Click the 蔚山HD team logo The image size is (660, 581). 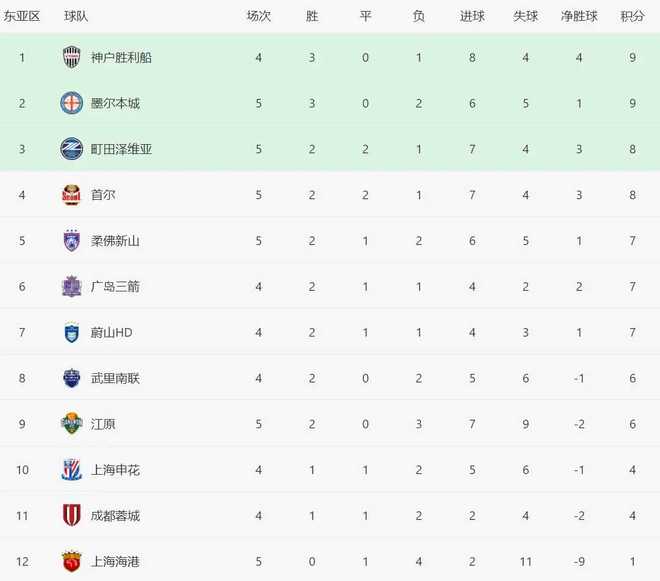tap(71, 332)
